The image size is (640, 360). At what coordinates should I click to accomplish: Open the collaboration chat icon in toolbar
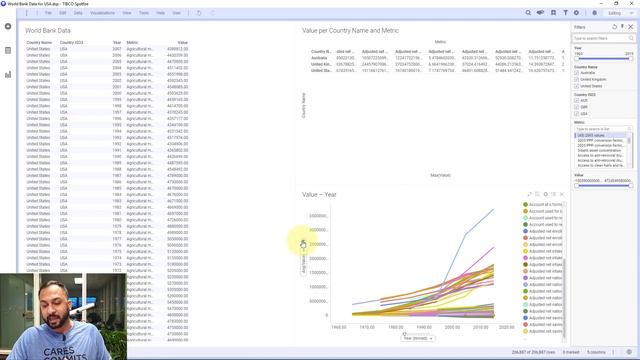(x=540, y=13)
